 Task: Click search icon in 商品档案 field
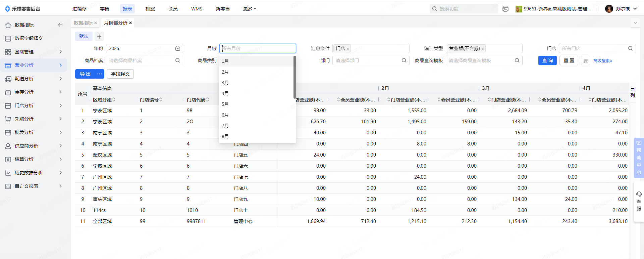[178, 60]
